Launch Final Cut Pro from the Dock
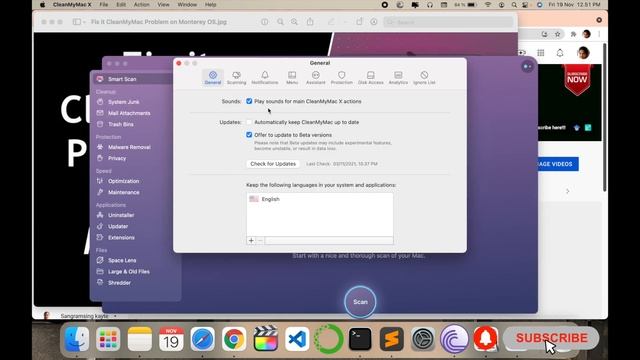Image resolution: width=640 pixels, height=360 pixels. [266, 339]
